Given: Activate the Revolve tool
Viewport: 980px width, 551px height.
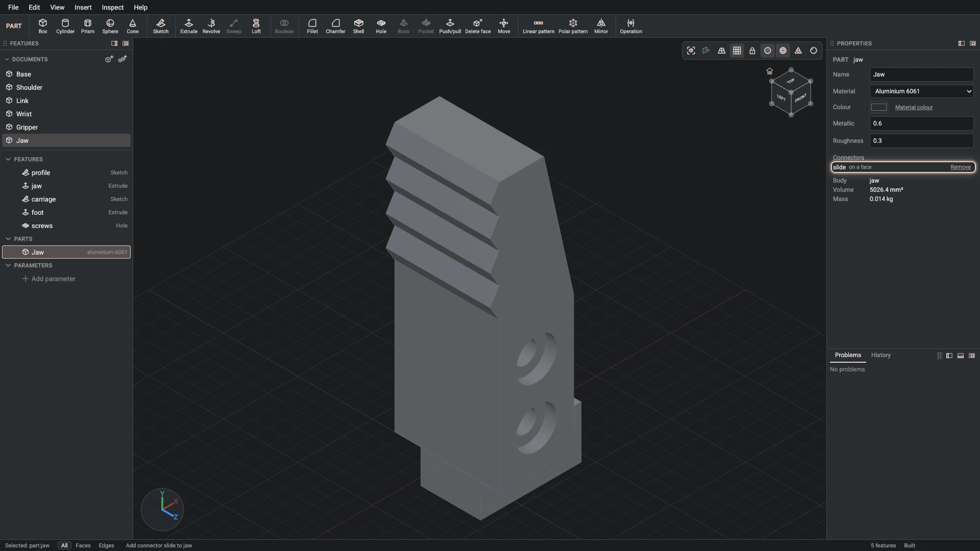Looking at the screenshot, I should [x=211, y=26].
